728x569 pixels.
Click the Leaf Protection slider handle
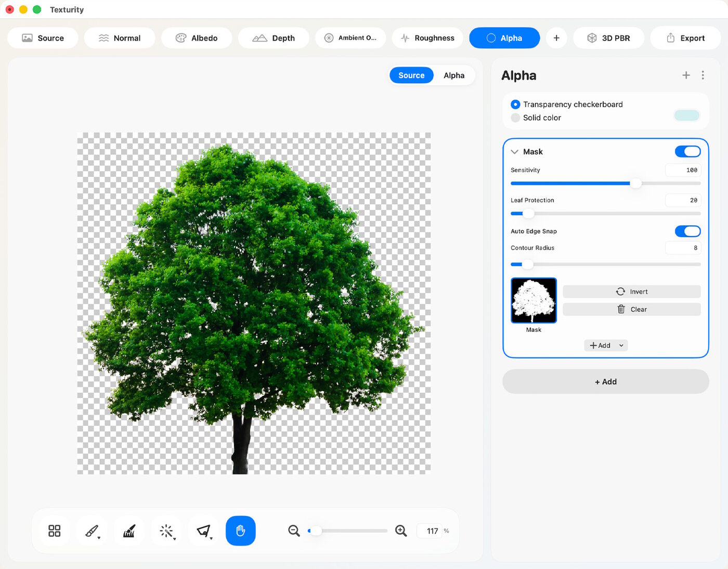click(x=528, y=214)
